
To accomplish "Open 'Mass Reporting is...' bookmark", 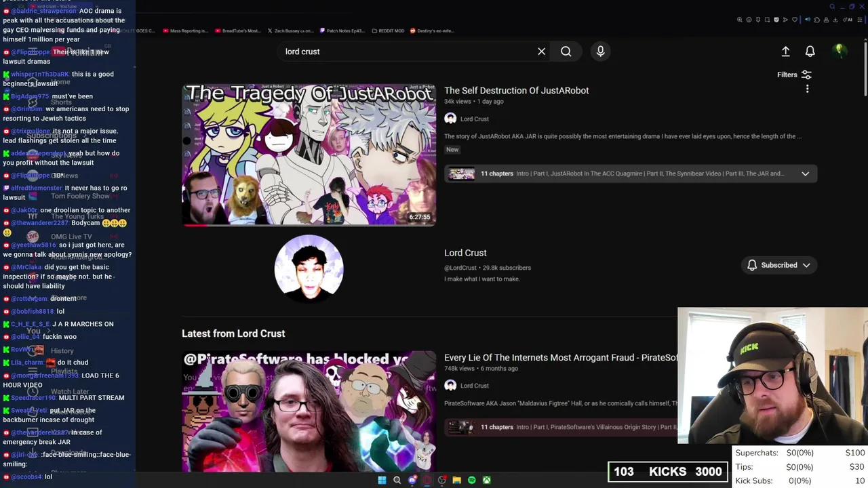I will (x=185, y=30).
